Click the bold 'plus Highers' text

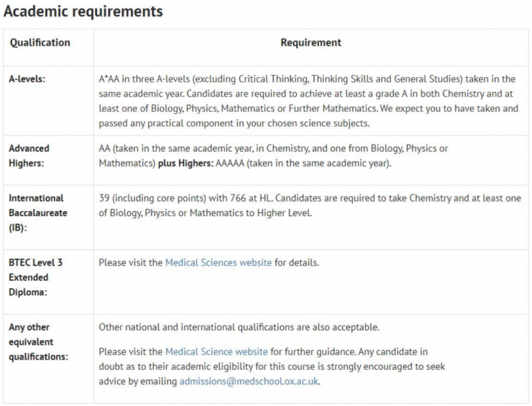(x=186, y=163)
